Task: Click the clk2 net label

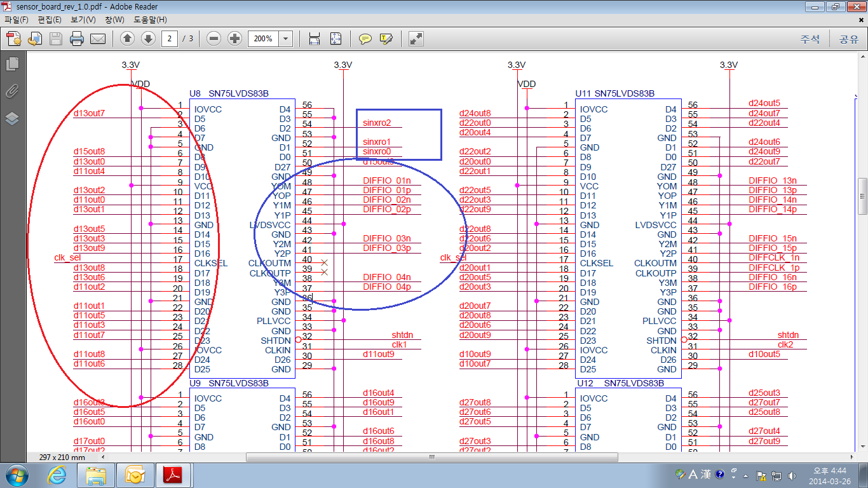Action: [785, 344]
